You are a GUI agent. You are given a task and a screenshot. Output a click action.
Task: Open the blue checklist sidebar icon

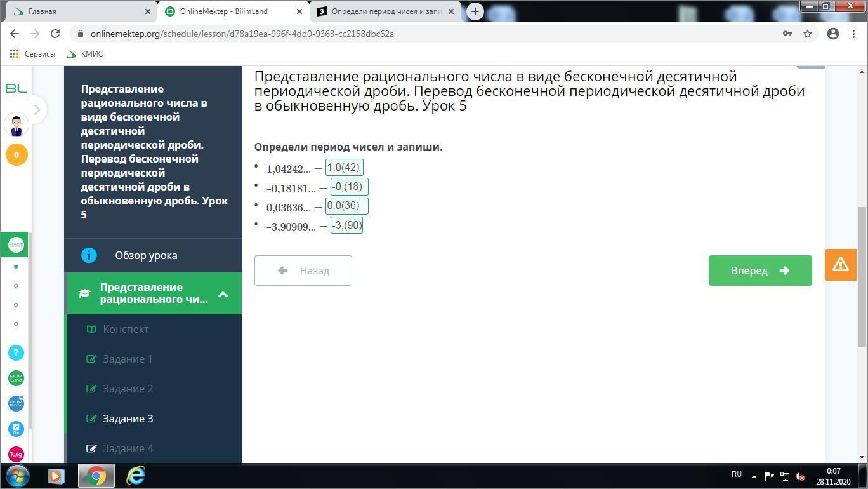[16, 429]
